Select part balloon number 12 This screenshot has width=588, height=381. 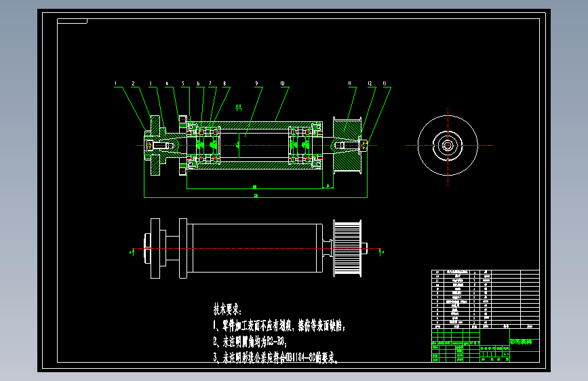click(370, 83)
